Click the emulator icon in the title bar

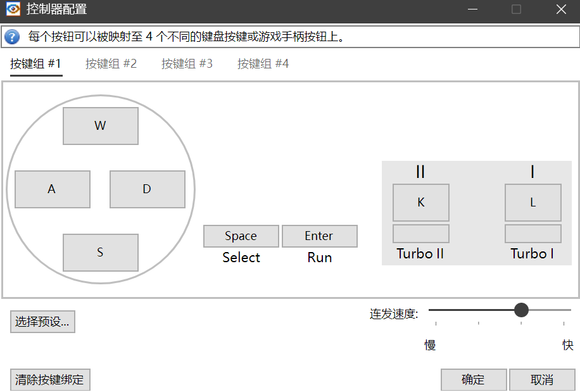pyautogui.click(x=11, y=9)
